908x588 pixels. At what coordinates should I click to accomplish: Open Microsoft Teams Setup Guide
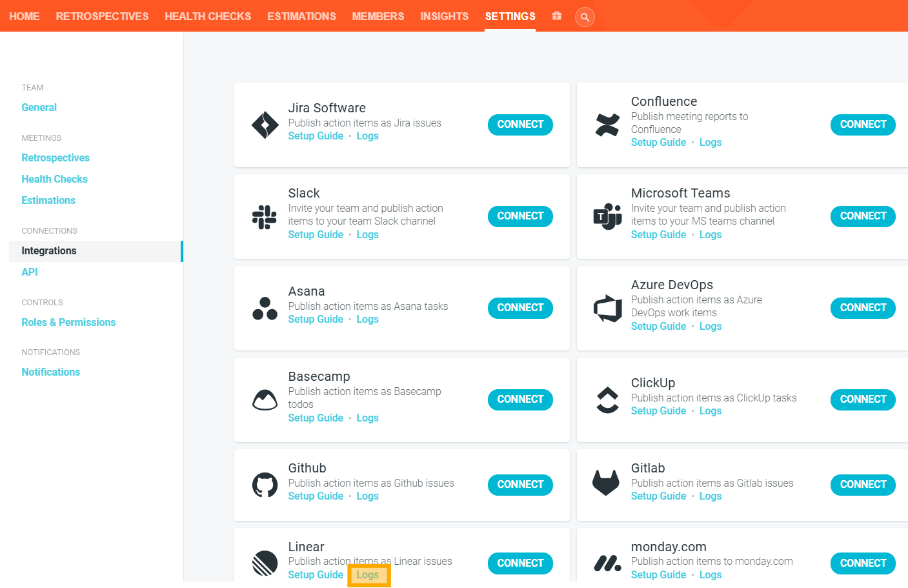pyautogui.click(x=658, y=235)
